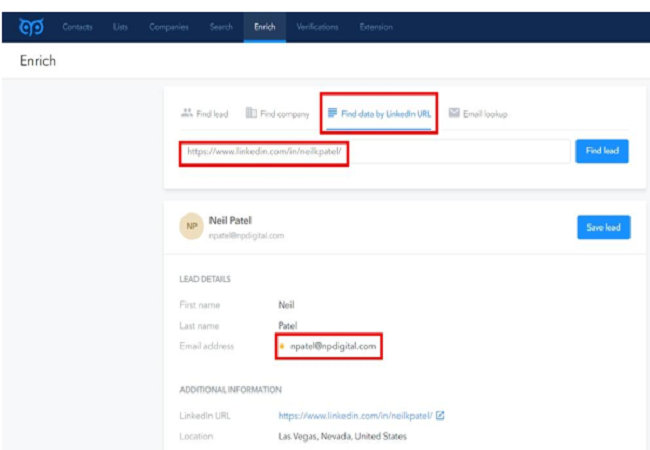Click the LinkedIn URL field label
The height and width of the screenshot is (450, 650).
click(205, 416)
